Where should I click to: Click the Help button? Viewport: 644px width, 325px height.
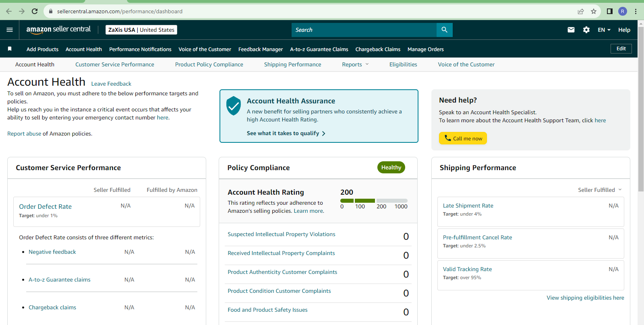pos(624,30)
